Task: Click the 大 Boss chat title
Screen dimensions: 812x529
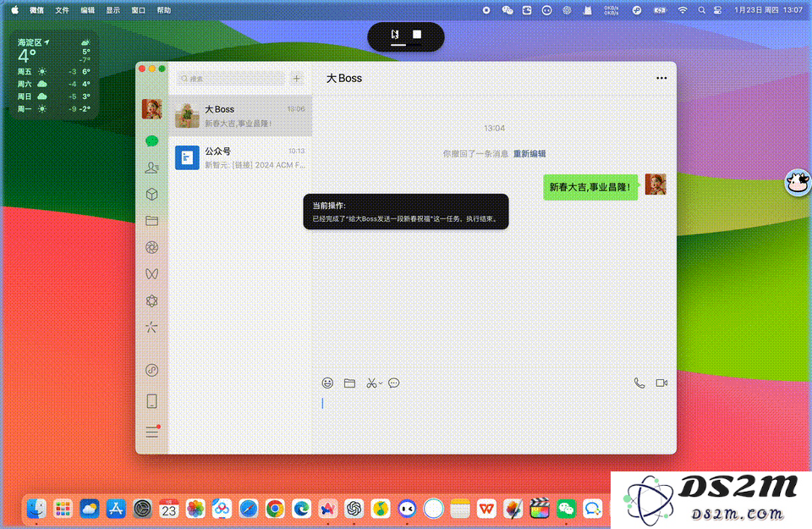Action: click(344, 78)
